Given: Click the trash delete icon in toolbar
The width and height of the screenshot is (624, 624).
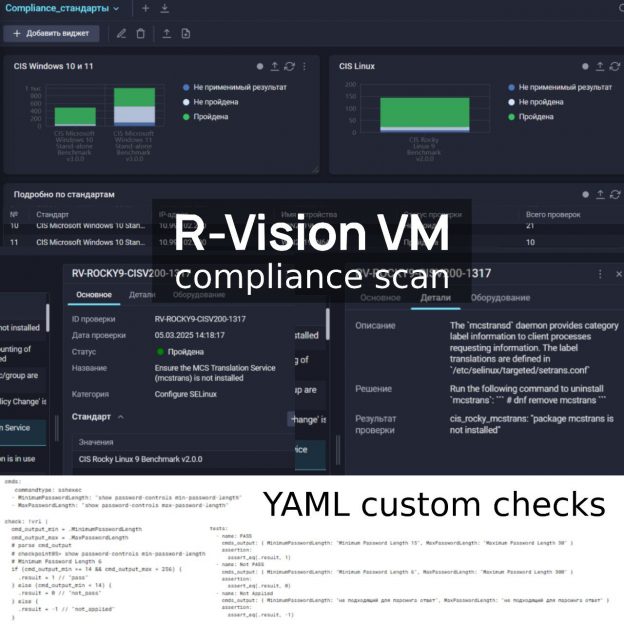Looking at the screenshot, I should coord(140,33).
